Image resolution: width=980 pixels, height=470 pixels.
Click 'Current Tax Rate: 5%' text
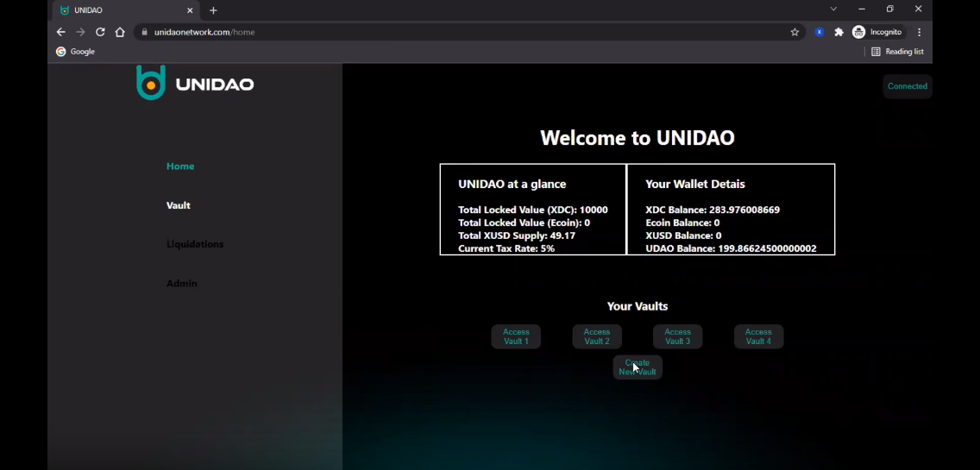506,248
